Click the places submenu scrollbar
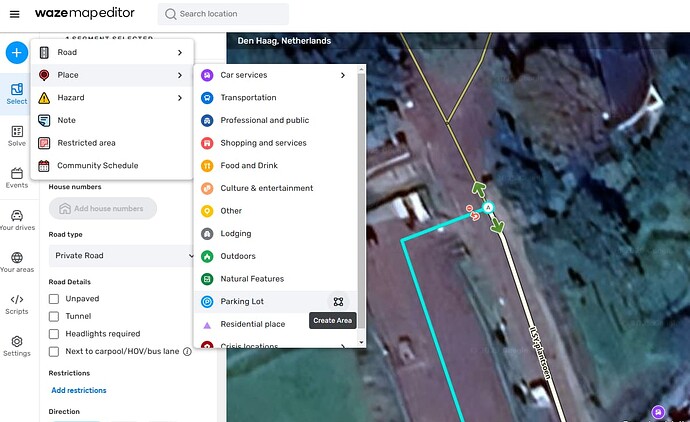 click(x=361, y=200)
